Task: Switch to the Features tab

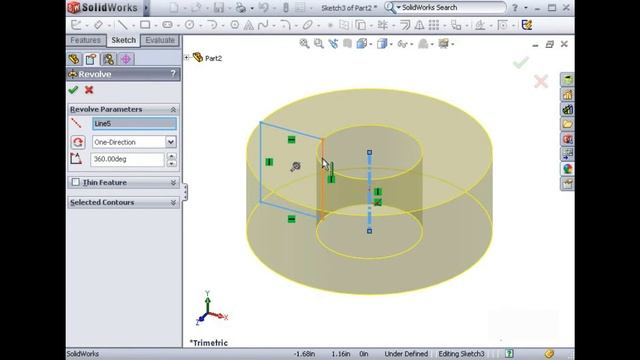Action: (85, 40)
